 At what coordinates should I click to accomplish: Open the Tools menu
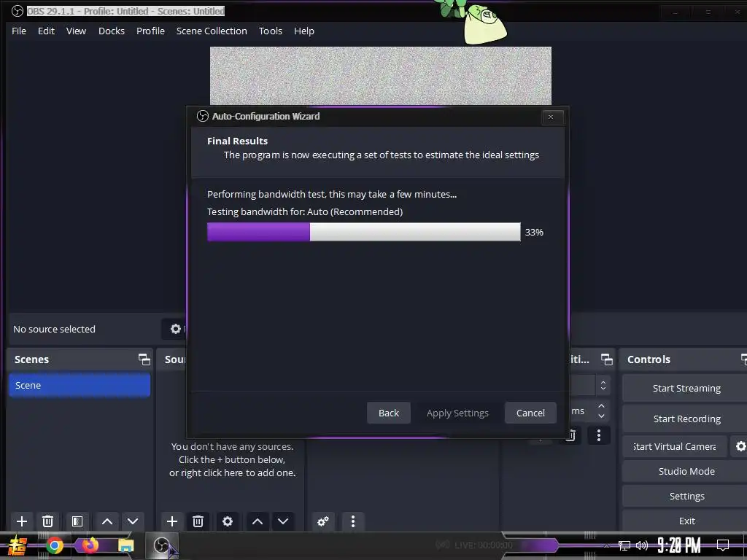click(x=271, y=31)
